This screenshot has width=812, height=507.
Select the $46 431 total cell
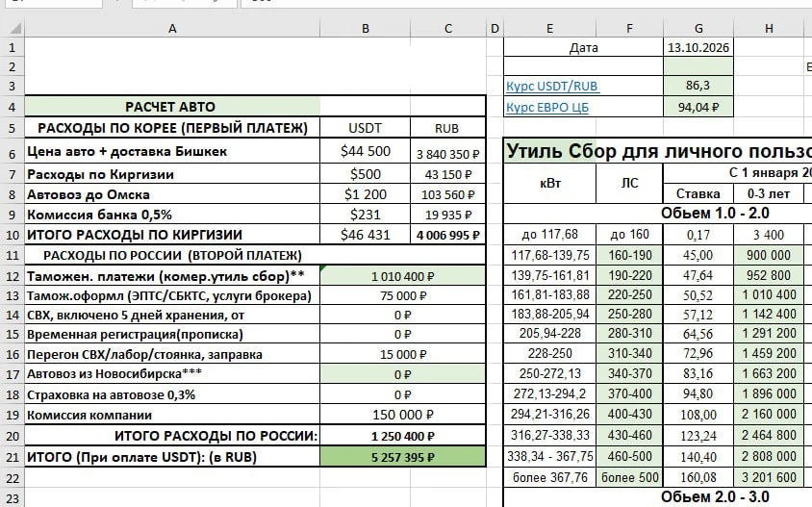coord(365,235)
